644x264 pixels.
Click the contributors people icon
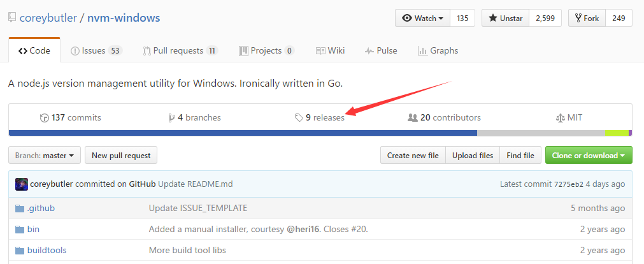point(412,118)
